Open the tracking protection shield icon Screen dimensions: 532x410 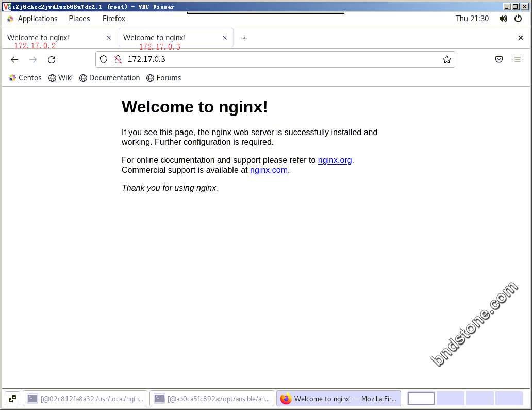(104, 59)
